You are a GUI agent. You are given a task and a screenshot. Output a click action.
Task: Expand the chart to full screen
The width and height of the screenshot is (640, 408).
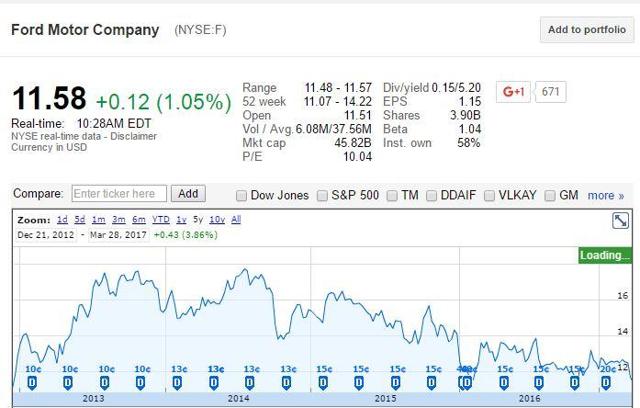[x=620, y=222]
